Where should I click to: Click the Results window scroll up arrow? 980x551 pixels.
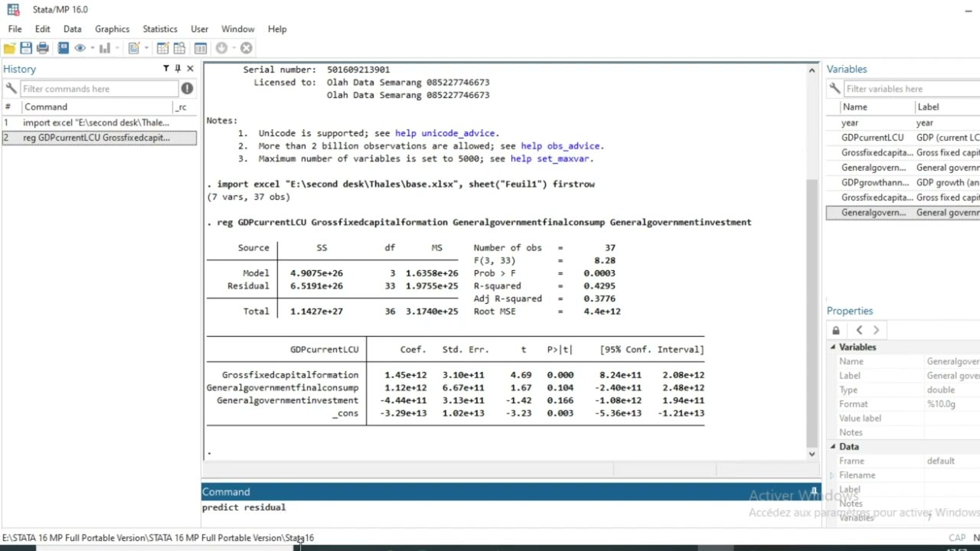point(812,70)
